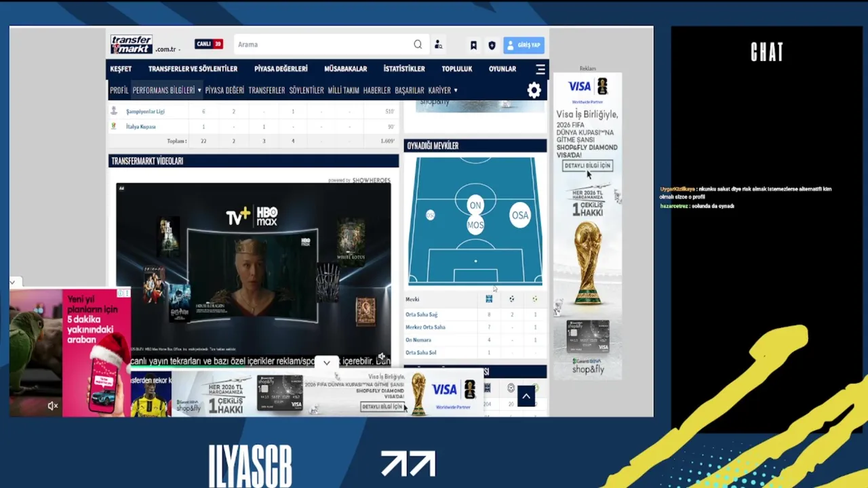
Task: Collapse the bottom banner ad chevron
Action: point(327,363)
